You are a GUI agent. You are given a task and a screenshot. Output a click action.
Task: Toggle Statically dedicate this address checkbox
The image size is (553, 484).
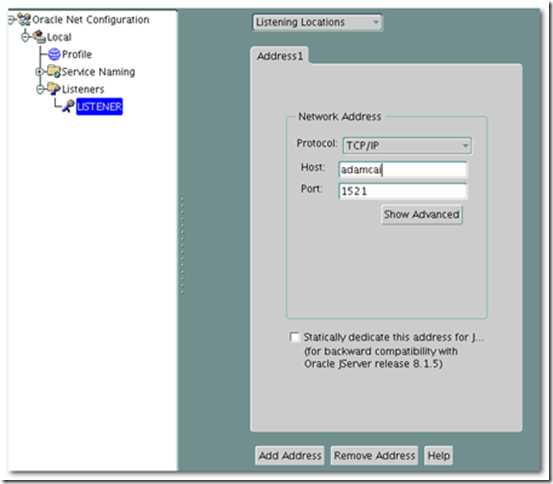tap(294, 337)
